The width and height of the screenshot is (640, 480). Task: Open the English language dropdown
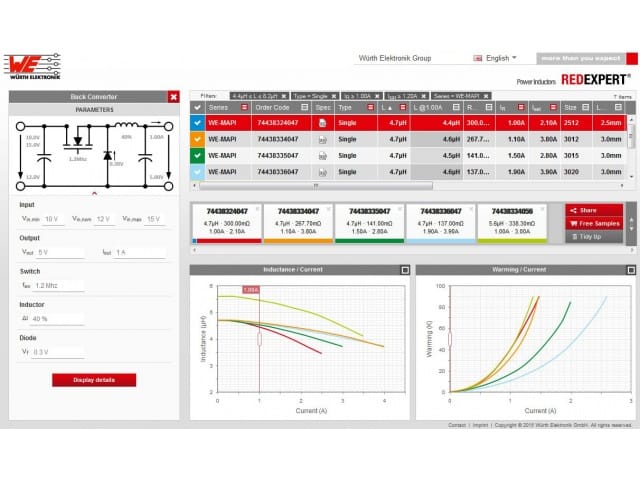(501, 58)
